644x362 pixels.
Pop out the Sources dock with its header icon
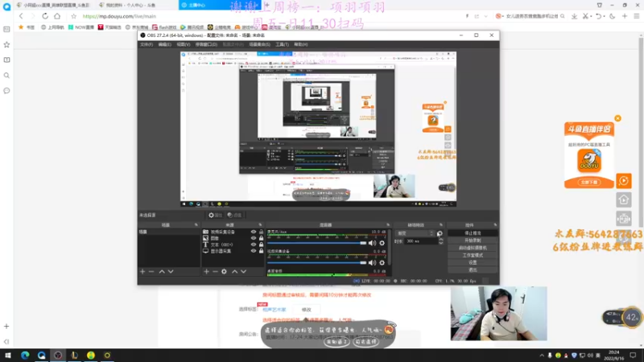point(260,225)
